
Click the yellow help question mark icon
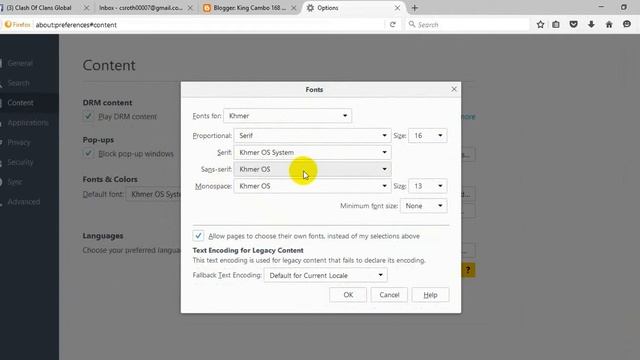pyautogui.click(x=468, y=270)
